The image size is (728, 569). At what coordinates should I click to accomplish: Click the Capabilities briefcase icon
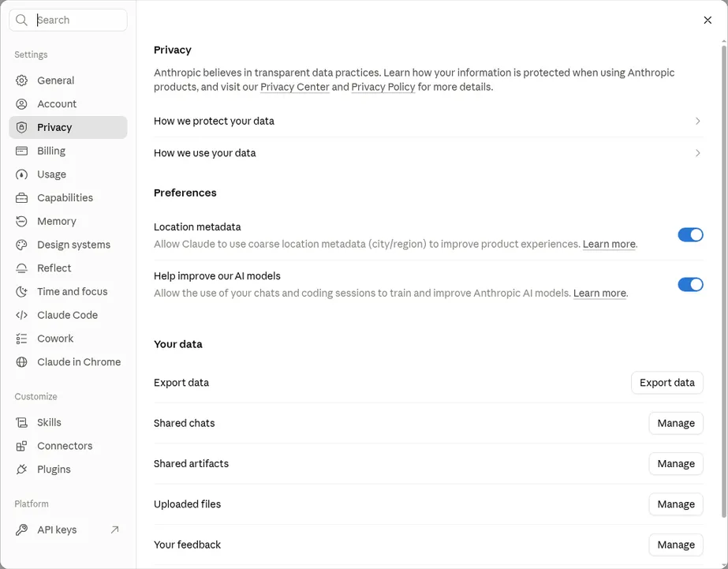pyautogui.click(x=21, y=198)
